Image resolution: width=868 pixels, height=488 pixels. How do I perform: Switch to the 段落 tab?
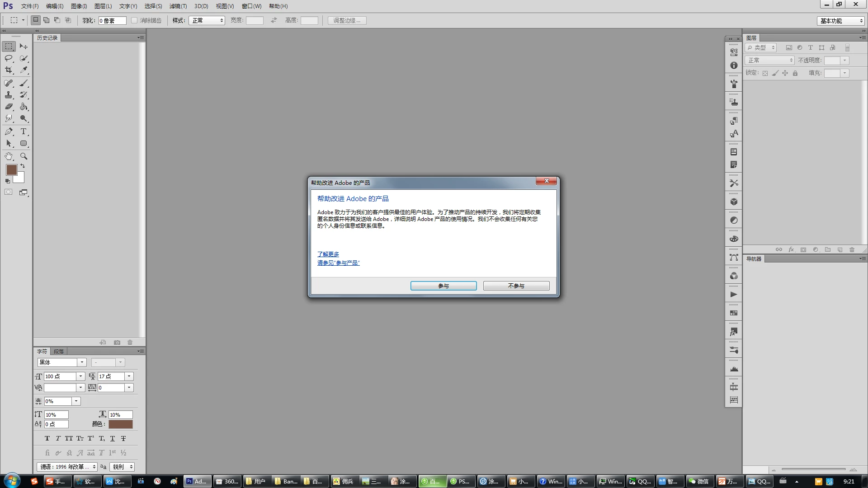pyautogui.click(x=59, y=352)
